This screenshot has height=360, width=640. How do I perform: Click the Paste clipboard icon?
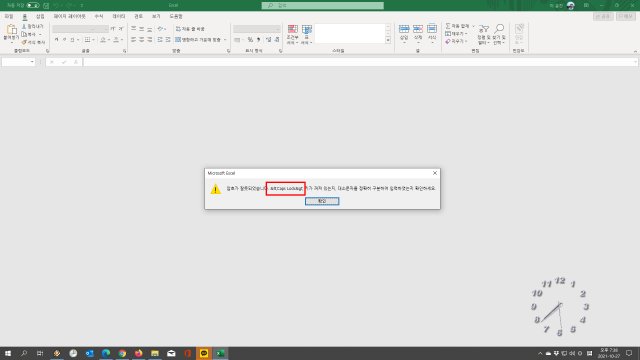pos(11,29)
